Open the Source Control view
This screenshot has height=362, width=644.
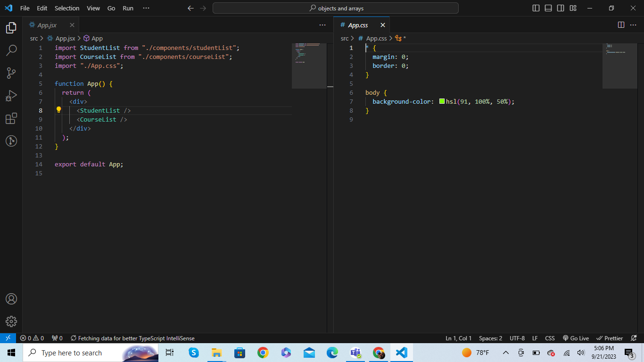11,73
